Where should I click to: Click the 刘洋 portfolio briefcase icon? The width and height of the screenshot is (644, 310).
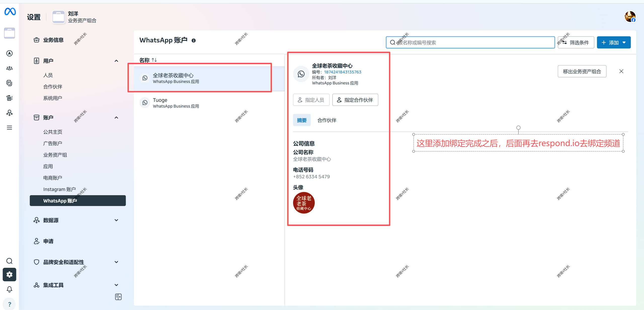(x=58, y=17)
